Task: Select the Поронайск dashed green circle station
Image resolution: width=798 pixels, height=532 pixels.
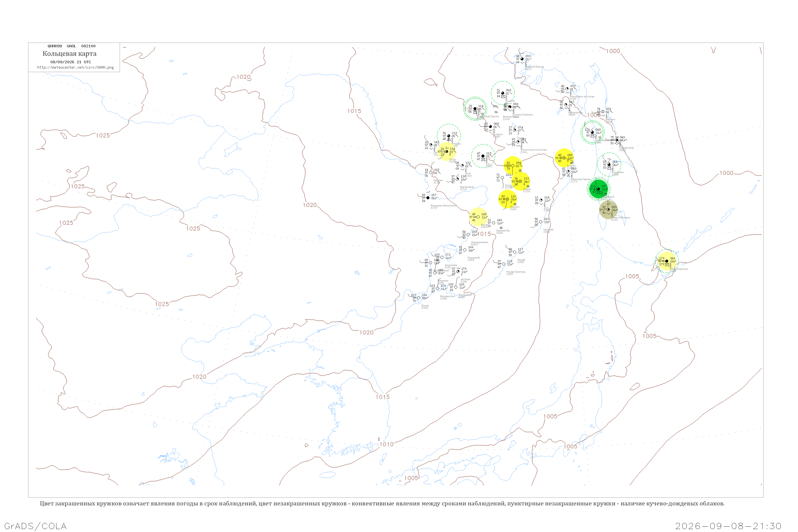Action: pos(609,165)
